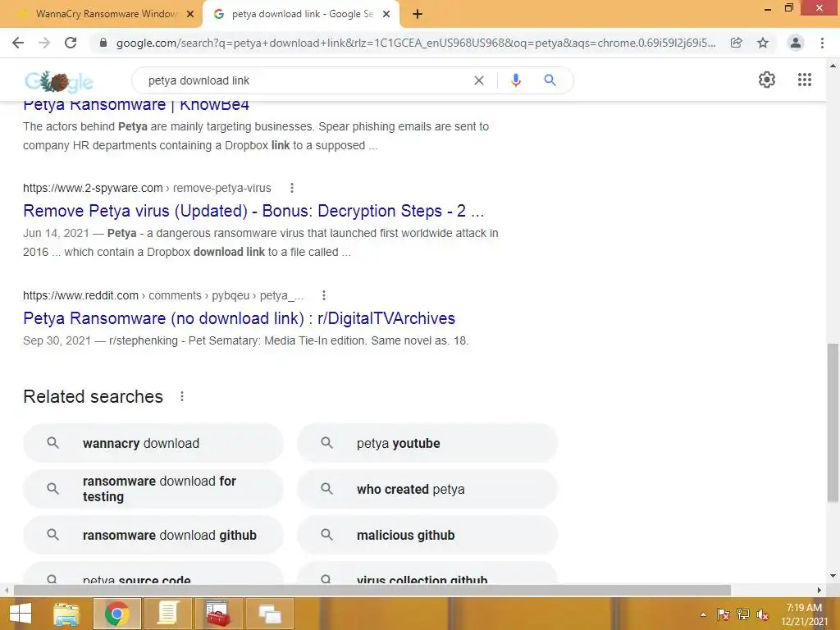Click the muted volume tray icon

pyautogui.click(x=762, y=614)
